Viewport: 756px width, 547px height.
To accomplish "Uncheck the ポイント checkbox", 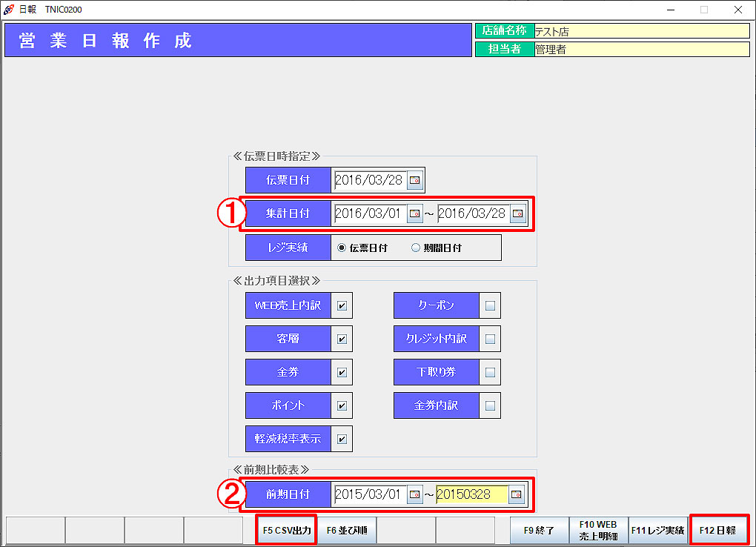I will click(x=342, y=405).
